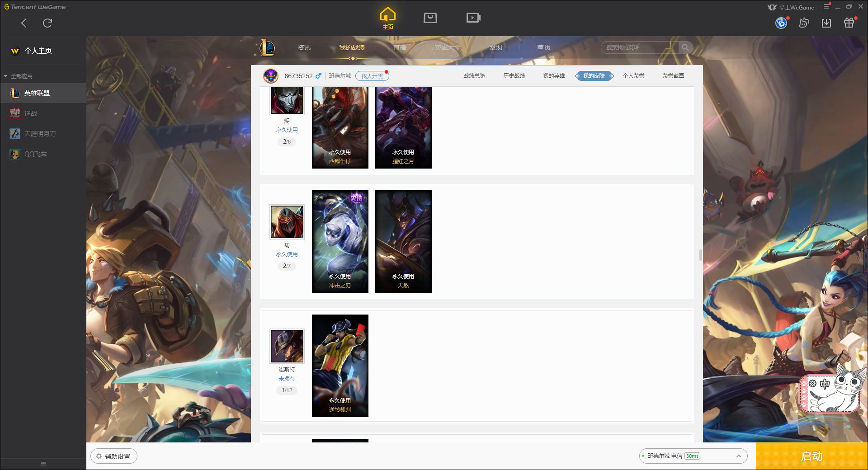Open the gift box icon
Viewport: 868px width, 470px height.
pos(849,23)
